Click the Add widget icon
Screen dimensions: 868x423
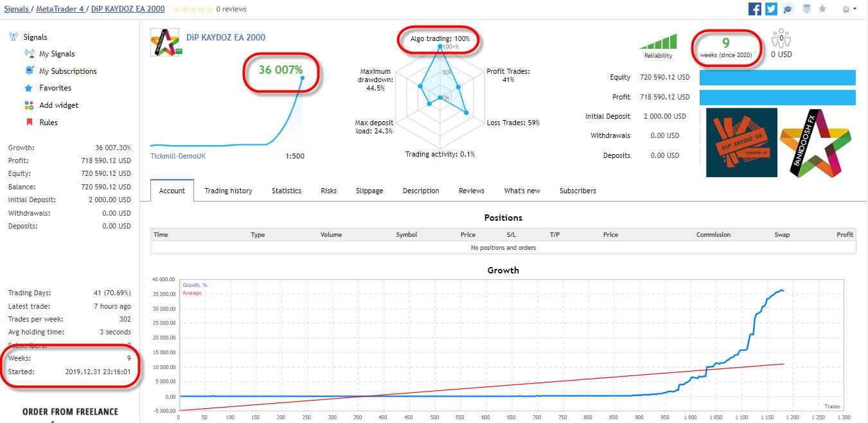(29, 105)
